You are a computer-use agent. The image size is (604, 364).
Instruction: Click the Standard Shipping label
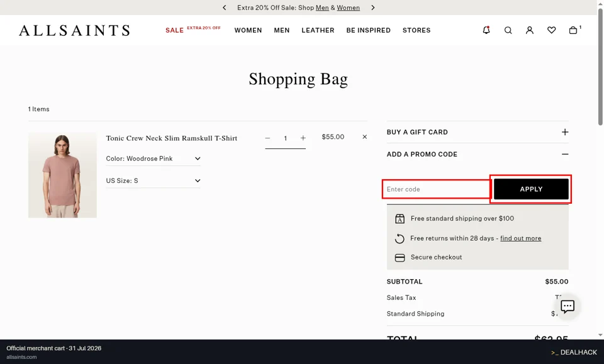click(x=415, y=314)
